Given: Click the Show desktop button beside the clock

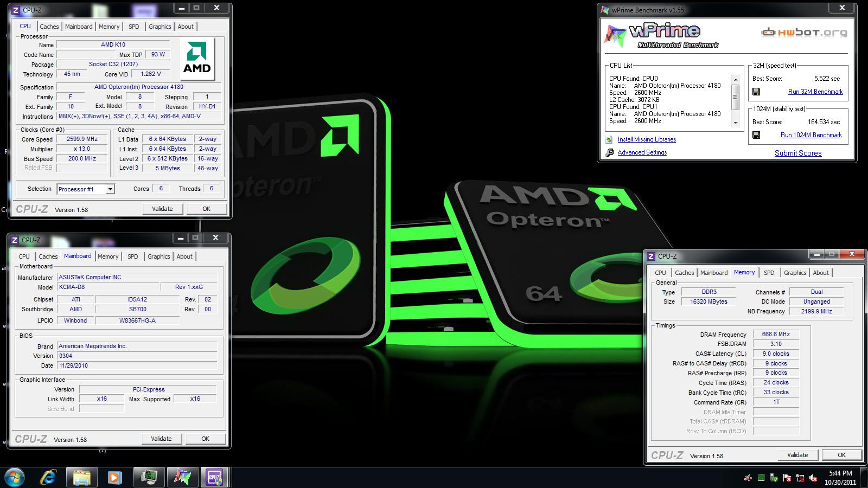Looking at the screenshot, I should point(864,478).
